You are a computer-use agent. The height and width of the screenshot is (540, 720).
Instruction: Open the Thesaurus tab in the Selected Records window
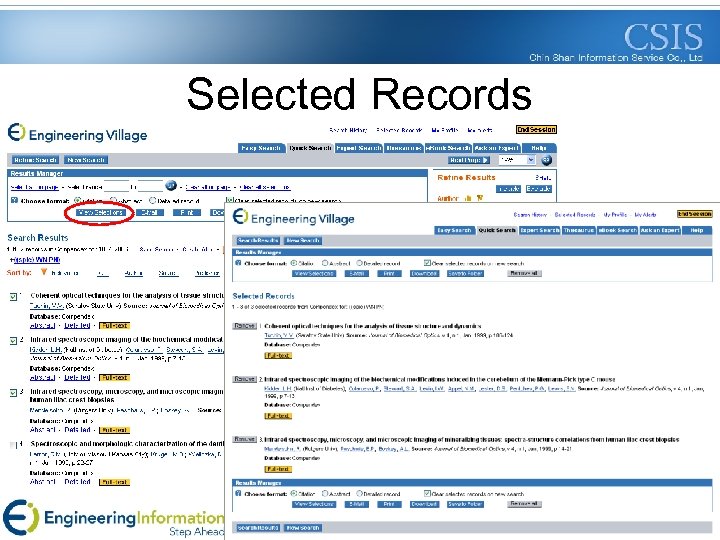(x=579, y=230)
